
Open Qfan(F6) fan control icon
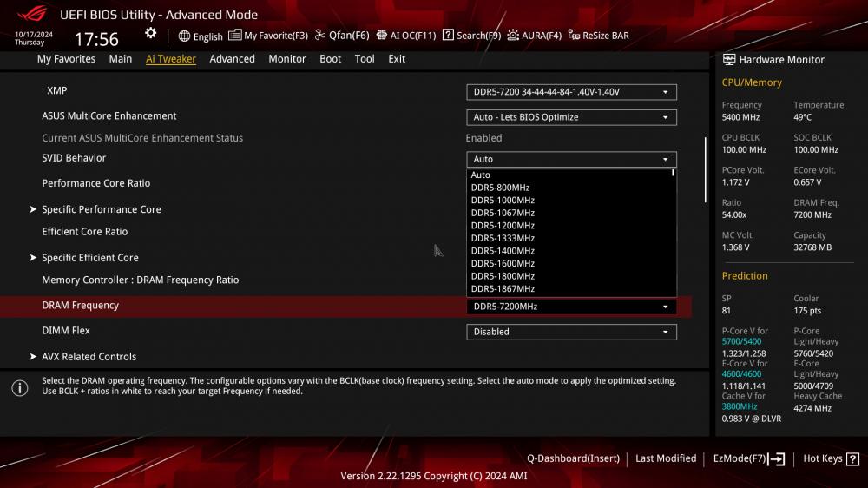pyautogui.click(x=320, y=35)
